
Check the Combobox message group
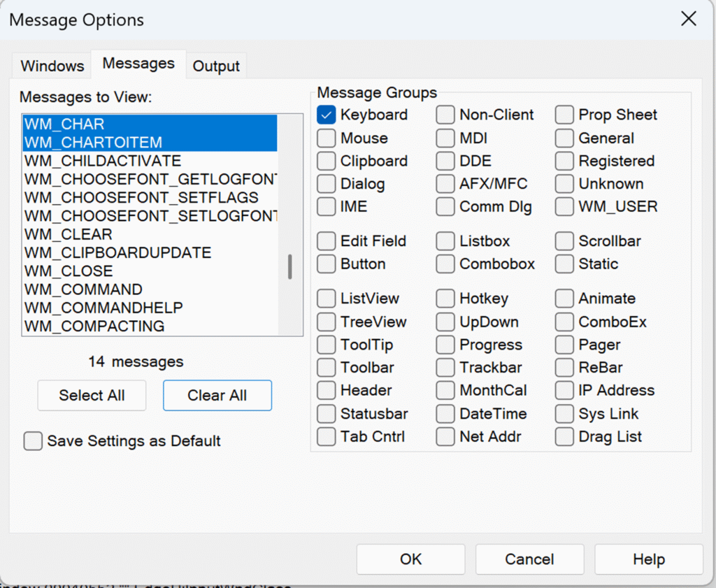tap(445, 264)
